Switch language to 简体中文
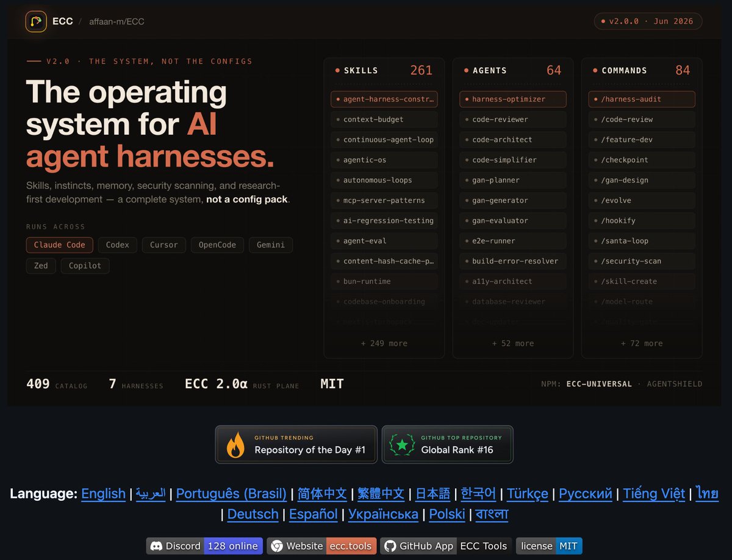Viewport: 732px width, 560px height. pyautogui.click(x=322, y=494)
